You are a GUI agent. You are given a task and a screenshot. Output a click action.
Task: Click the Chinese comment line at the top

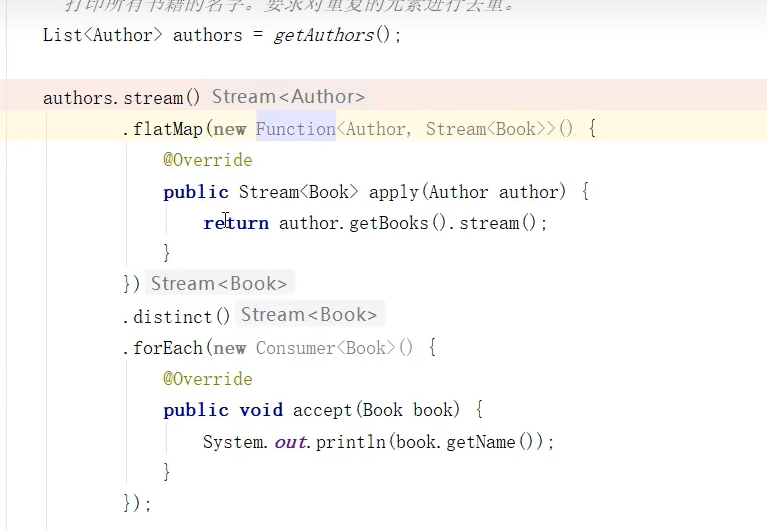[x=290, y=5]
